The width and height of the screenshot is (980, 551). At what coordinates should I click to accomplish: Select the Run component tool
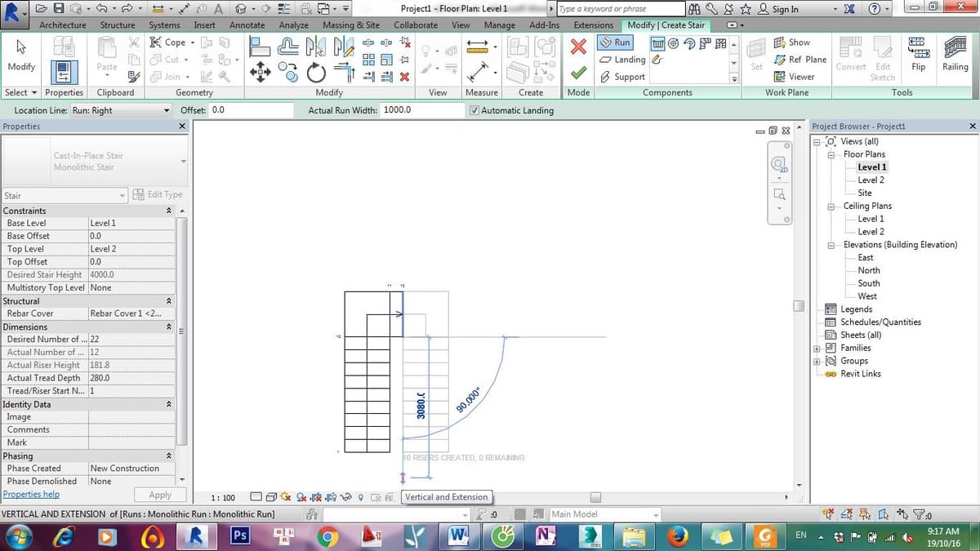click(615, 42)
